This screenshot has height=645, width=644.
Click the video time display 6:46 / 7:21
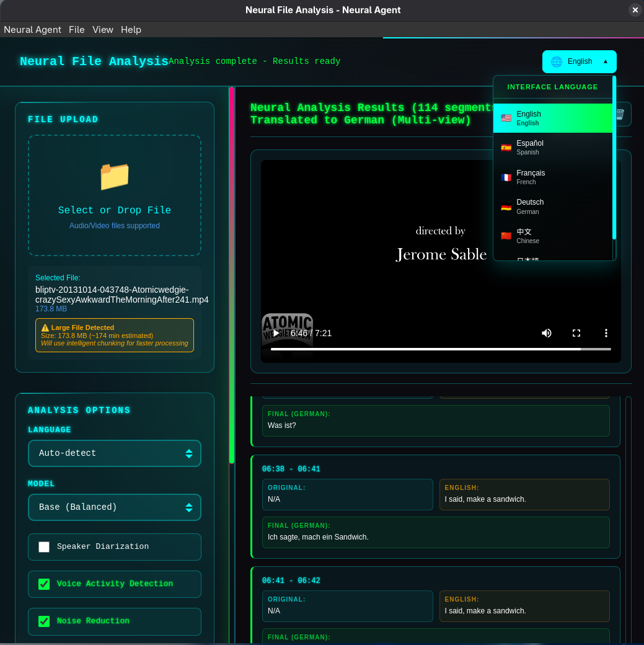(311, 333)
